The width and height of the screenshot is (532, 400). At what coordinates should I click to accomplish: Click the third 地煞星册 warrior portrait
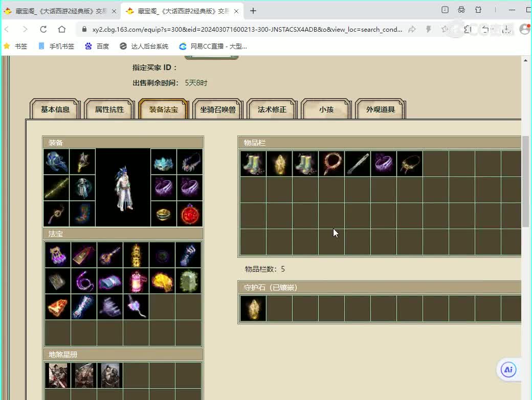(110, 375)
